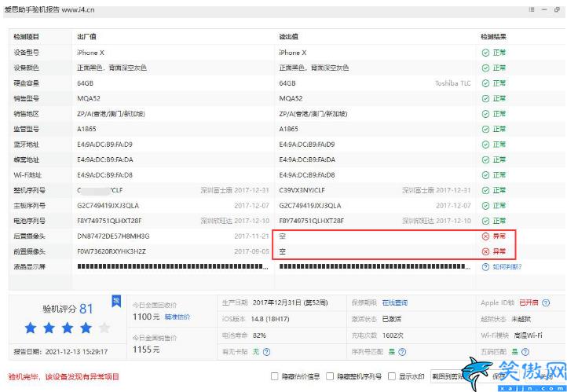Image resolution: width=567 pixels, height=392 pixels.
Task: Select front camera serial F0W73620RXYHK3H2Z
Action: (x=112, y=251)
